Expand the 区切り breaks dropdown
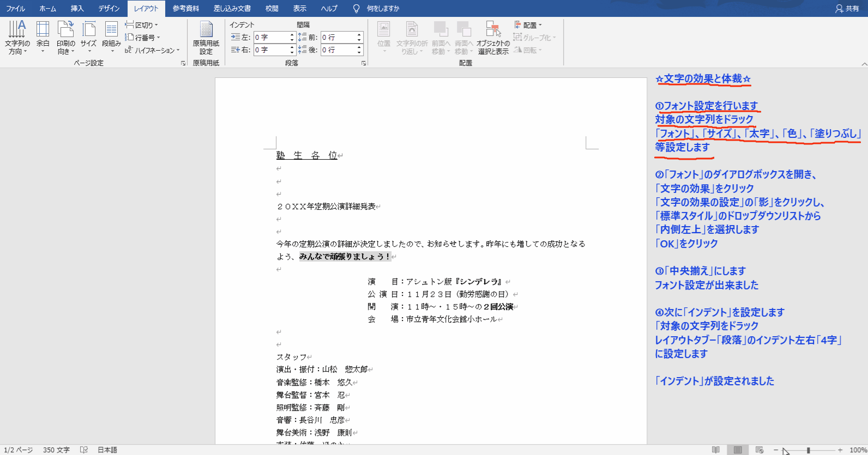Screen dimensions: 868x455 pos(142,25)
